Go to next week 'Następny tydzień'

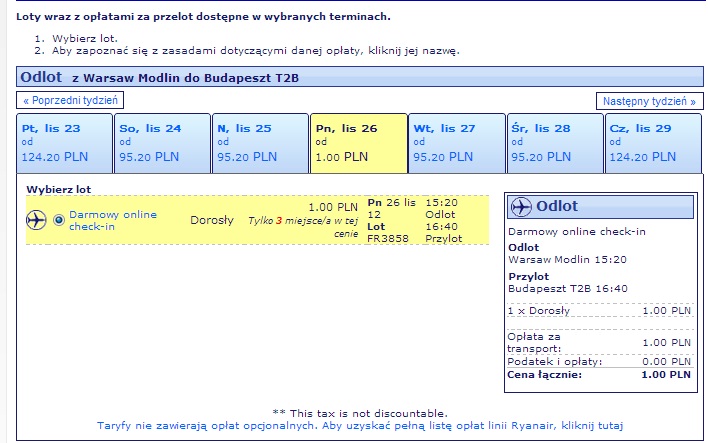click(649, 101)
